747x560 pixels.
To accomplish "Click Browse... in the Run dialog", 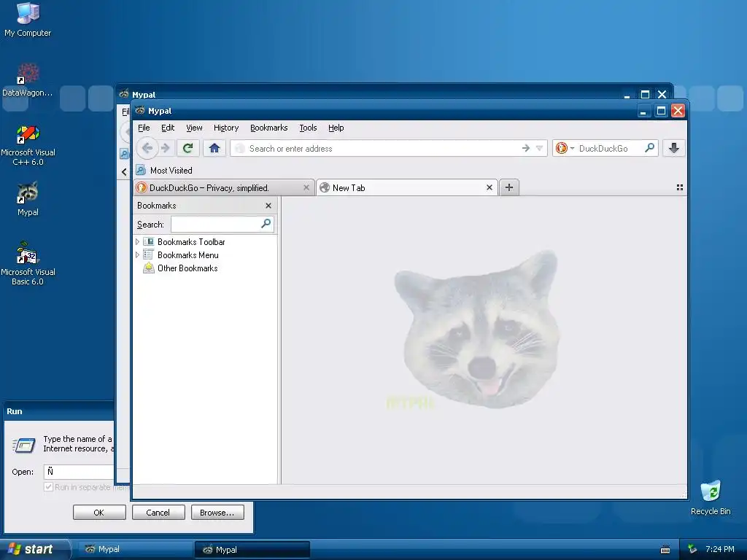I will [217, 513].
